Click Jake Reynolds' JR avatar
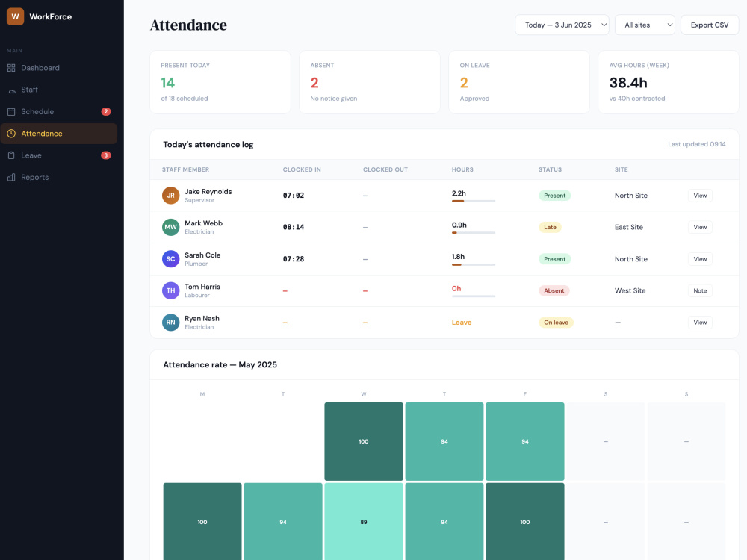The height and width of the screenshot is (560, 747). click(x=170, y=195)
